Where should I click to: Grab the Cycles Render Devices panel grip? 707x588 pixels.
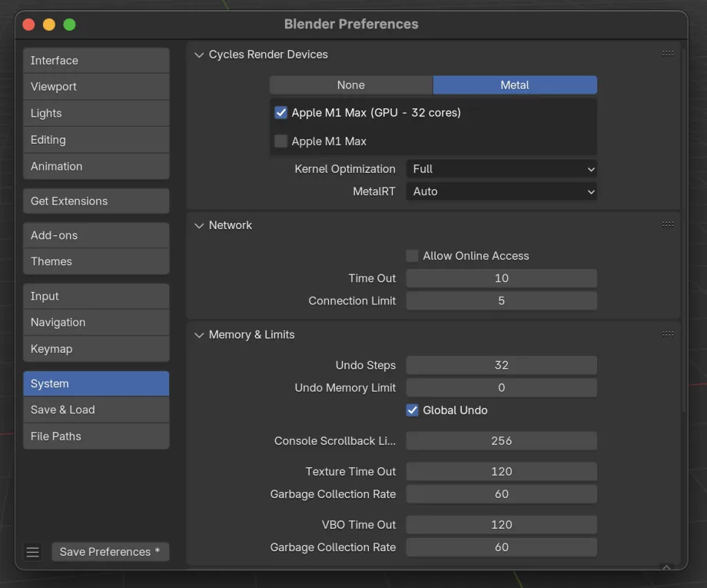tap(668, 54)
